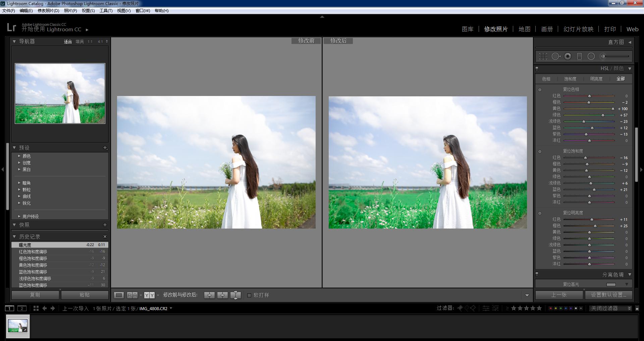Open the 修改照片(D) menu
Image resolution: width=644 pixels, height=341 pixels.
pyautogui.click(x=48, y=11)
